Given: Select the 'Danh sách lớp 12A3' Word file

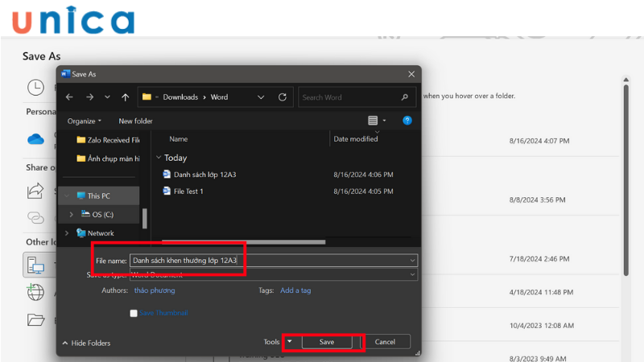Looking at the screenshot, I should pos(204,174).
